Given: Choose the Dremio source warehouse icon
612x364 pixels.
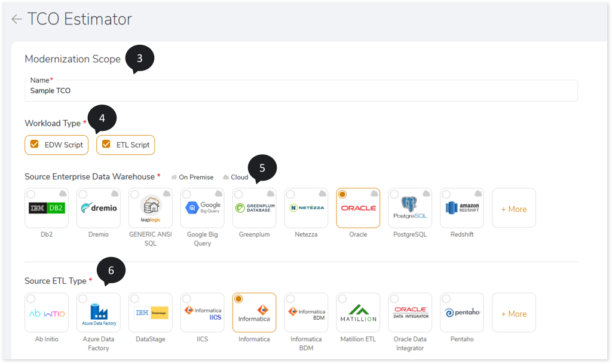Looking at the screenshot, I should (x=99, y=208).
